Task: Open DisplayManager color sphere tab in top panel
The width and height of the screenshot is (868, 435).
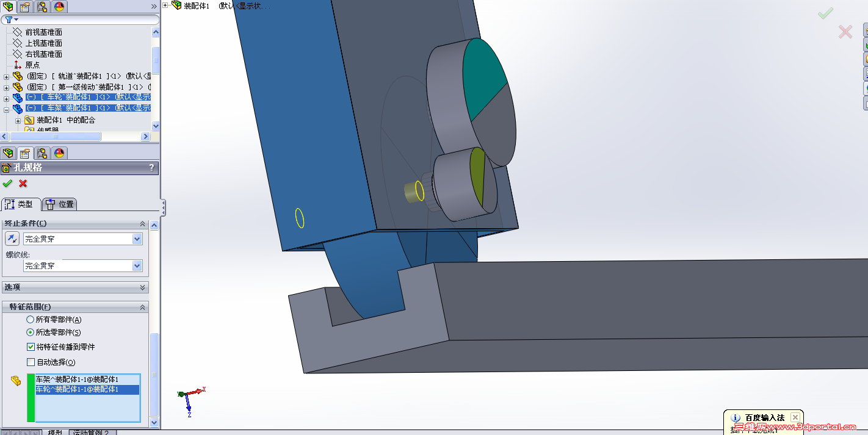Action: click(59, 7)
